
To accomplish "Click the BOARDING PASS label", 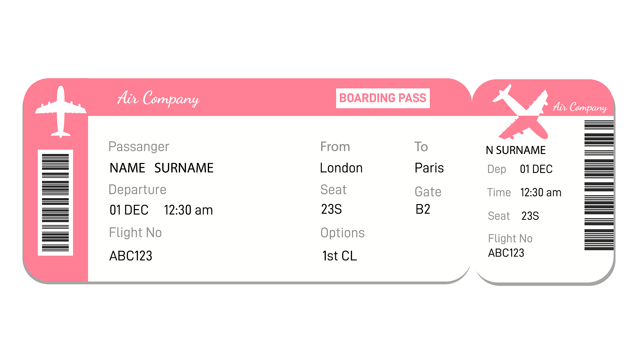I will click(383, 98).
